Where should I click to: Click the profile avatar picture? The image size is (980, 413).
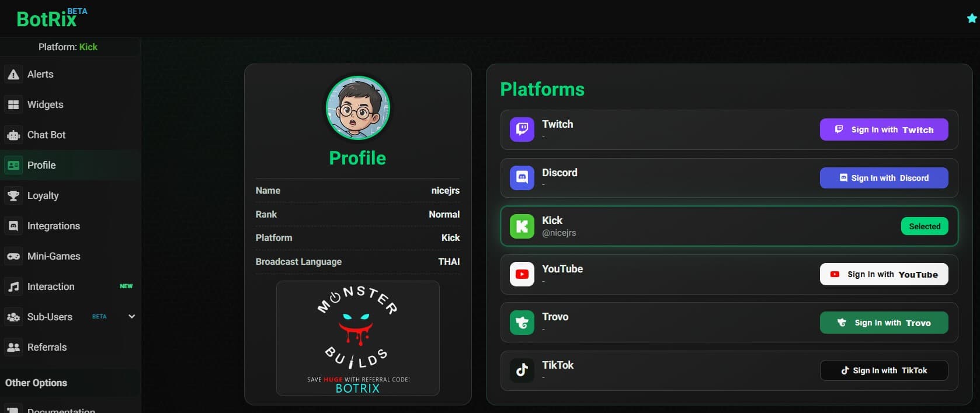(357, 108)
